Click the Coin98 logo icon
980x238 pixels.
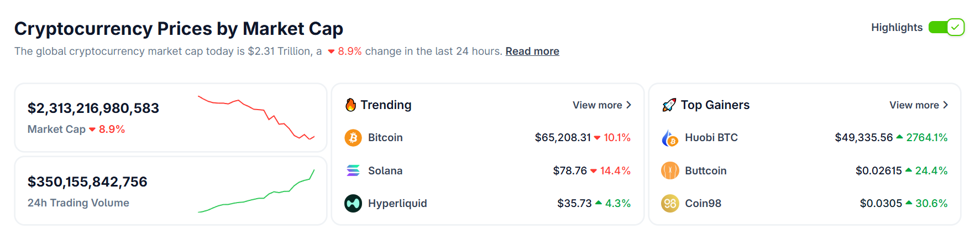[670, 204]
